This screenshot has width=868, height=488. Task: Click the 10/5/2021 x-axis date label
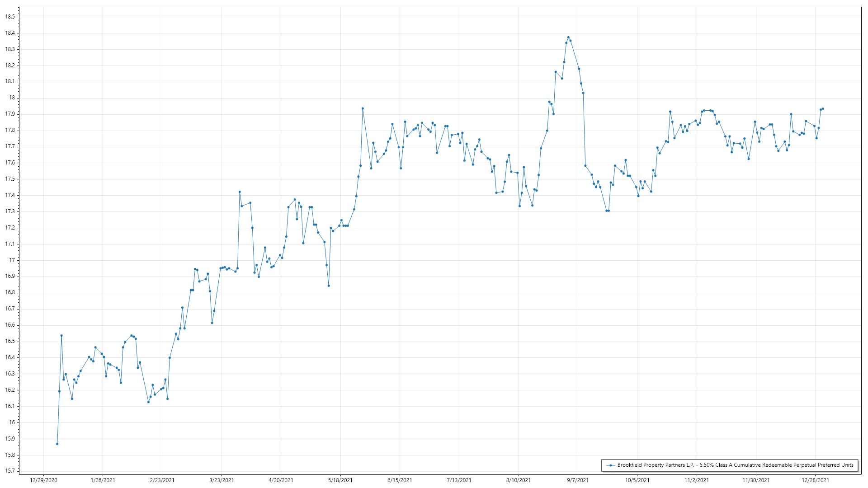(x=637, y=480)
